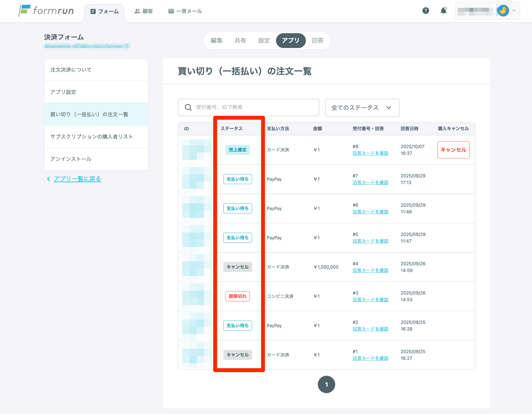The height and width of the screenshot is (414, 532).
Task: Expand the 全てのステータス filter dropdown
Action: pyautogui.click(x=362, y=108)
